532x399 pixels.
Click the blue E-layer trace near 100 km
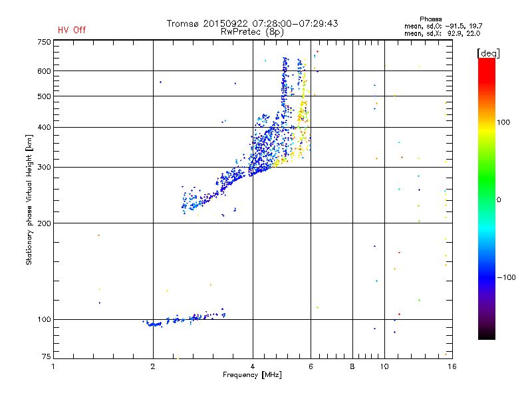pos(184,319)
